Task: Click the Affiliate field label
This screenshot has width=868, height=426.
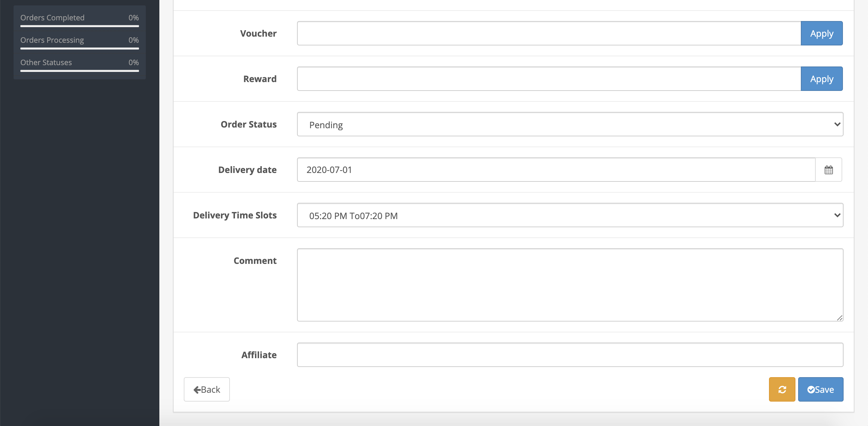Action: tap(259, 355)
